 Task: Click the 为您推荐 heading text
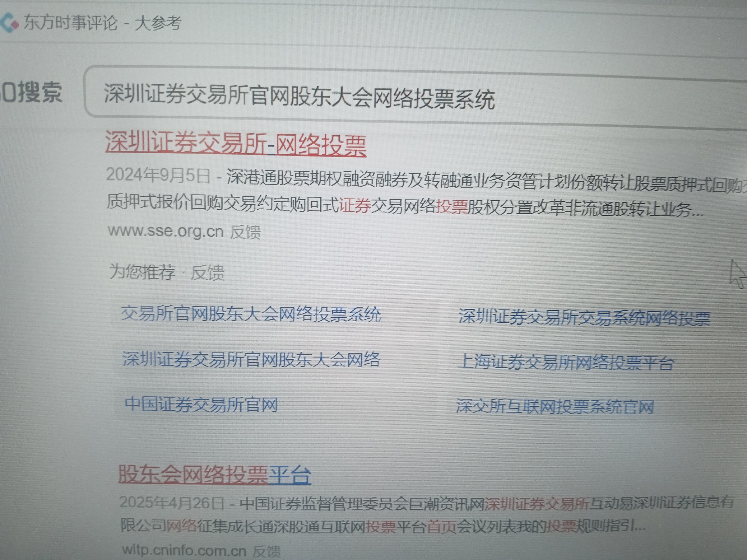142,271
